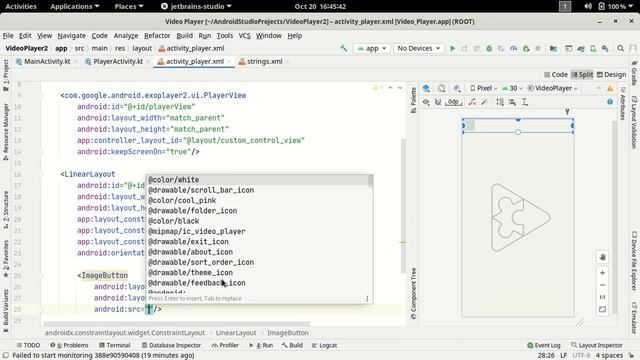Viewport: 640px width, 360px height.
Task: Open the Attributes side panel
Action: [623, 104]
